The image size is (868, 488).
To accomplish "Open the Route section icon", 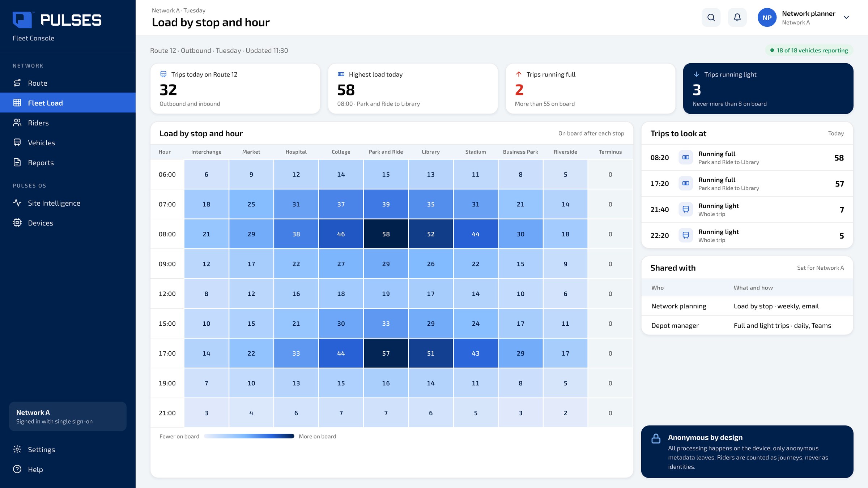I will (17, 83).
